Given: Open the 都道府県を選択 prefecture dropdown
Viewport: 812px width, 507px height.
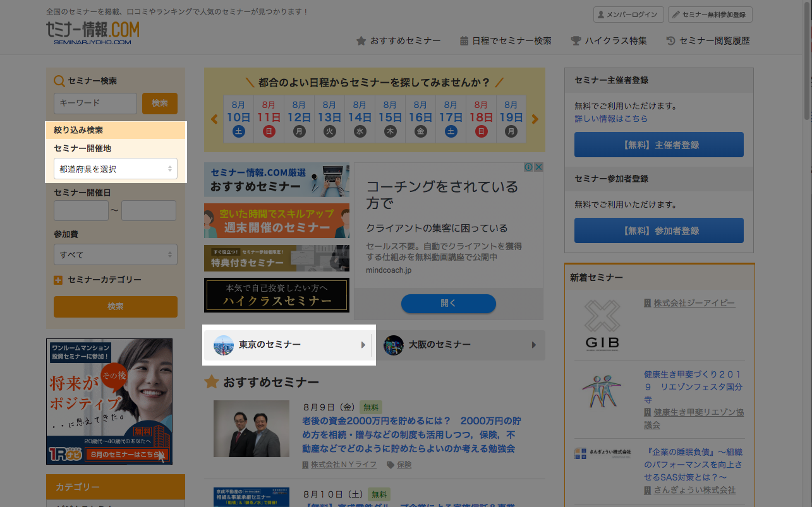Looking at the screenshot, I should [x=115, y=169].
